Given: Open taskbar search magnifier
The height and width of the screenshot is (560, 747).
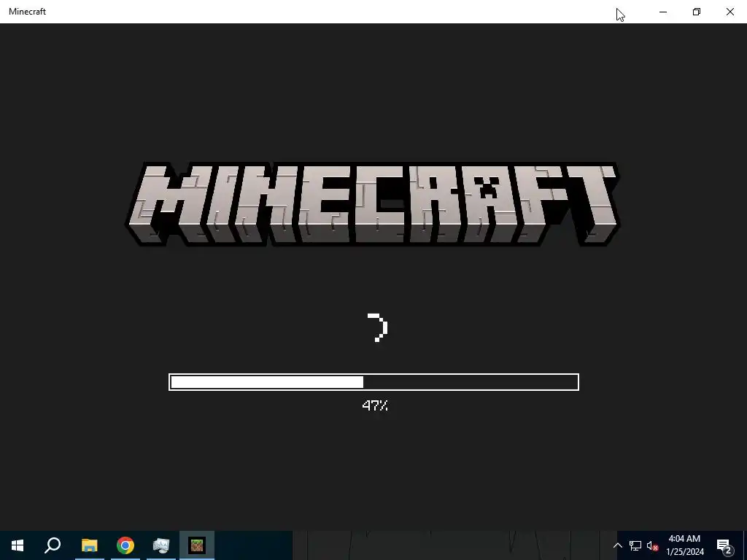Looking at the screenshot, I should point(53,545).
